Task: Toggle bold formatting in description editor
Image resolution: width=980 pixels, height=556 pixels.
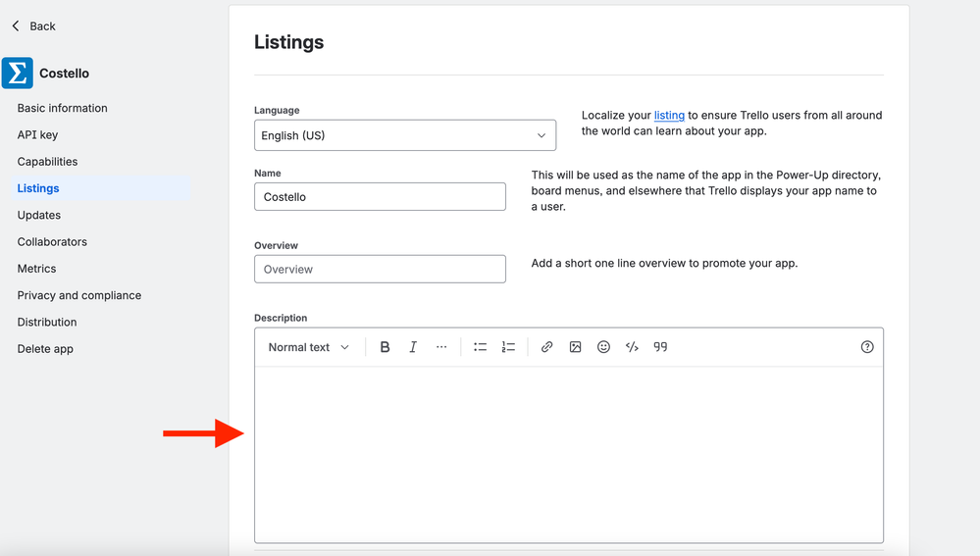Action: (x=385, y=347)
